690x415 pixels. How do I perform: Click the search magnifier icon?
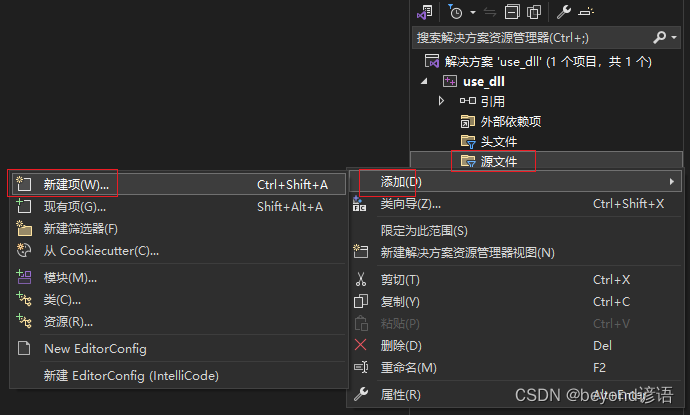click(x=659, y=37)
